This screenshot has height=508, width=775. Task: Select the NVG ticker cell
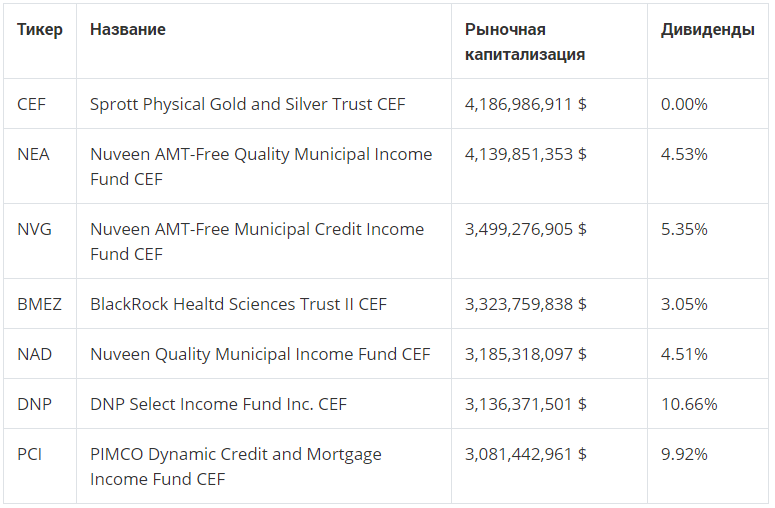click(34, 229)
